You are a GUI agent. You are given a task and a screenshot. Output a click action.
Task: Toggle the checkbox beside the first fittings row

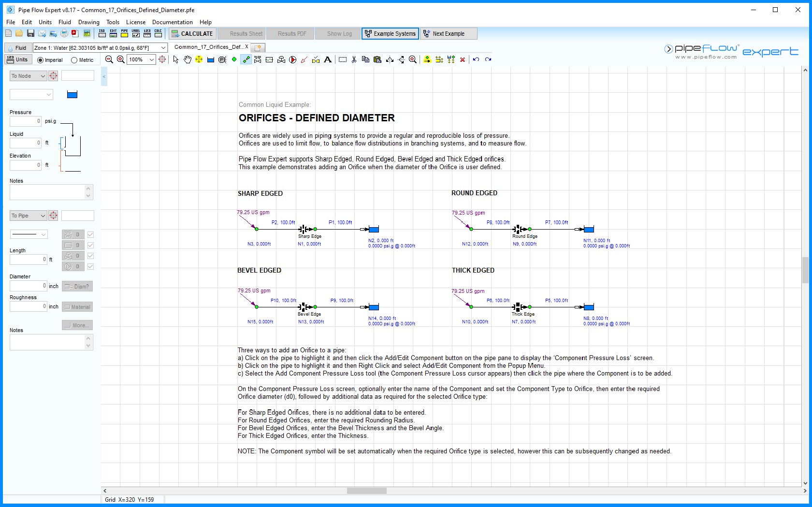[x=90, y=234]
